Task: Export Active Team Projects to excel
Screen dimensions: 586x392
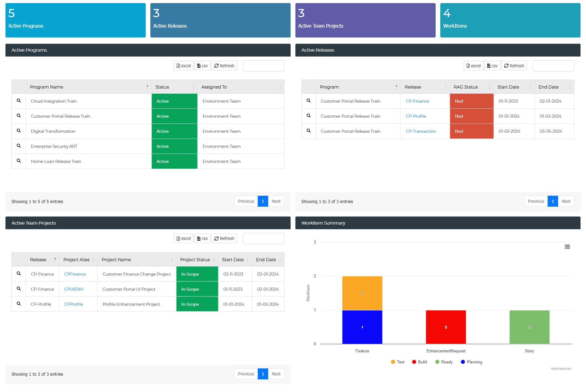Action: pyautogui.click(x=184, y=238)
